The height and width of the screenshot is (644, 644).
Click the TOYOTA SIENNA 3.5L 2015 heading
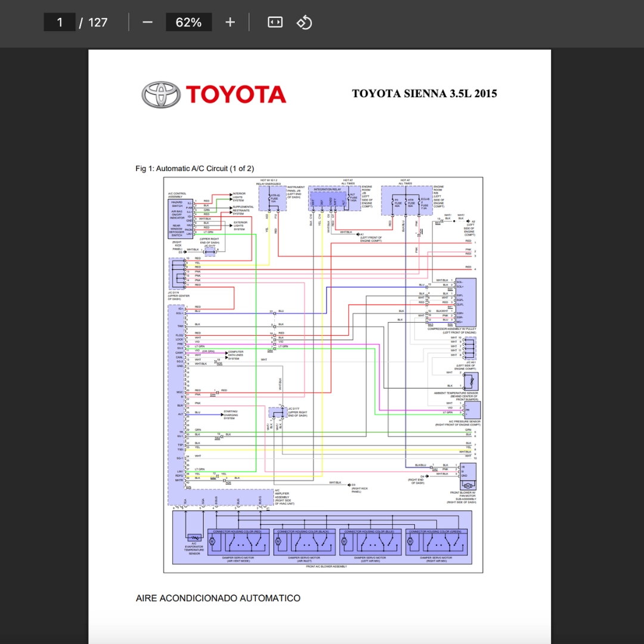pyautogui.click(x=425, y=94)
